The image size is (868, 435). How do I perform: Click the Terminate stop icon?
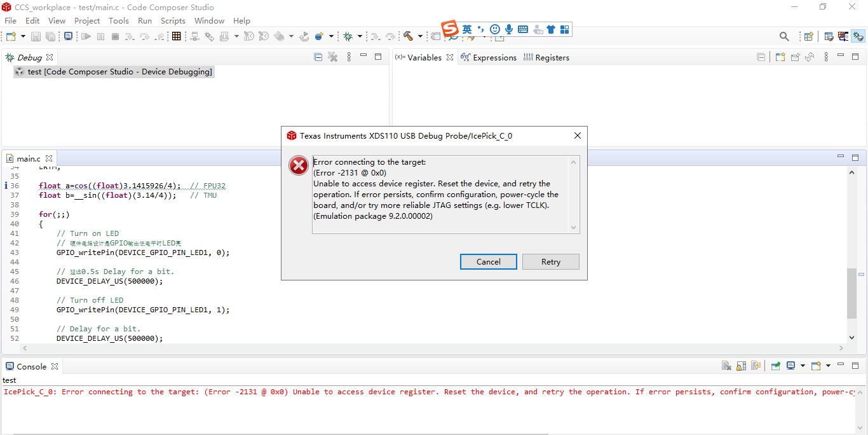point(115,37)
